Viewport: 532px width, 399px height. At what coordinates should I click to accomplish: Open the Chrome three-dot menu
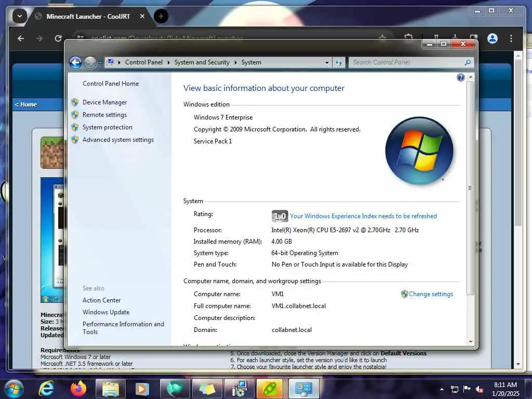pyautogui.click(x=511, y=38)
